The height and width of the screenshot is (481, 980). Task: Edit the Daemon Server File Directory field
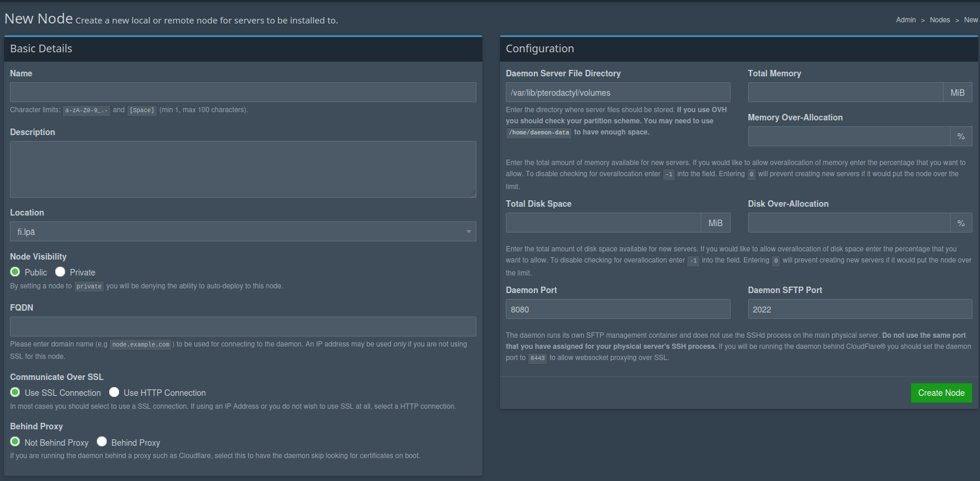click(617, 92)
